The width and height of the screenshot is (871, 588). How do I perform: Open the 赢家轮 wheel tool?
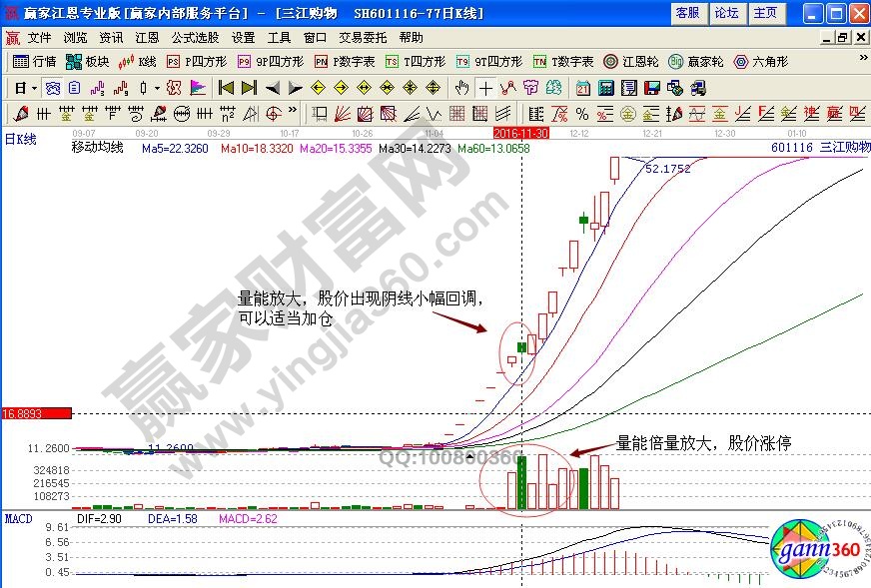[x=696, y=61]
